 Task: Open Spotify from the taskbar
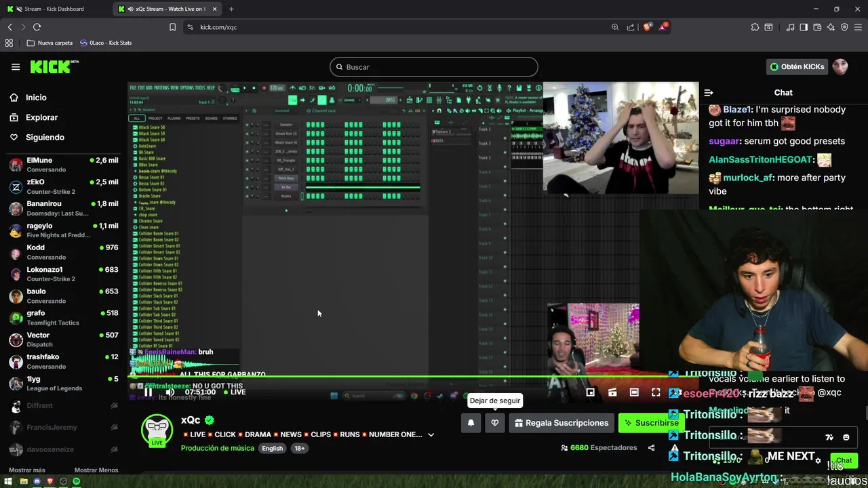coord(76,481)
